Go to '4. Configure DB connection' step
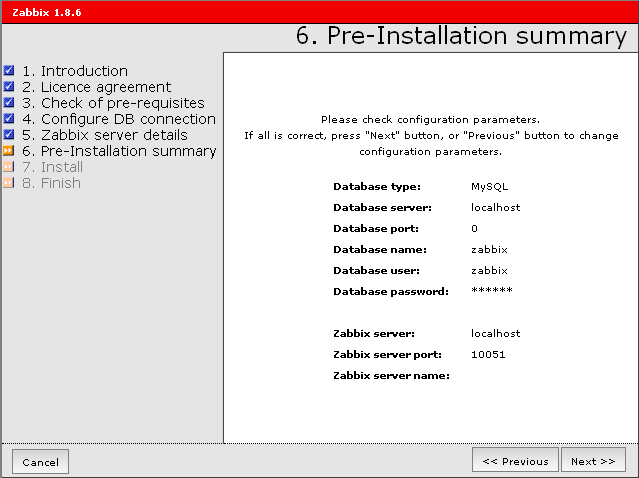639x478 pixels. pyautogui.click(x=119, y=119)
